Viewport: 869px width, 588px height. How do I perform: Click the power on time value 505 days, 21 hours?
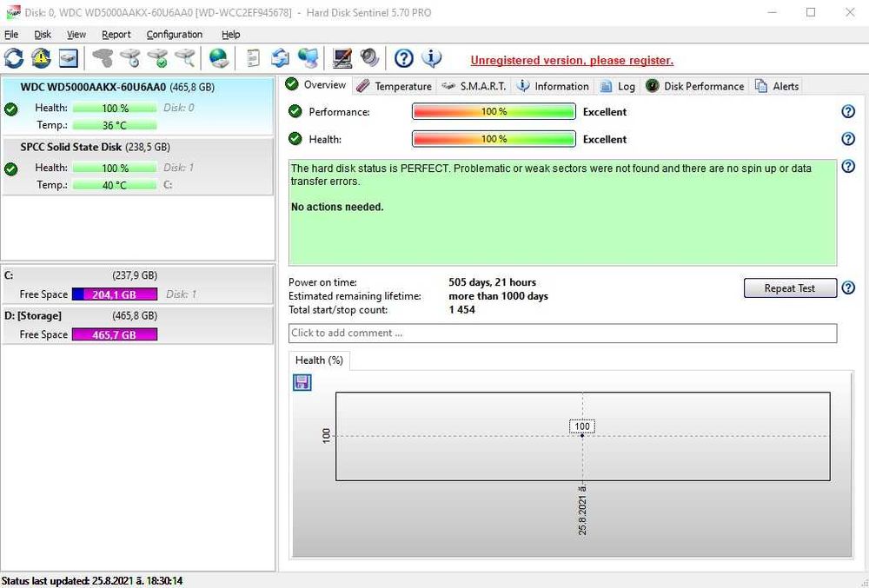[x=492, y=282]
